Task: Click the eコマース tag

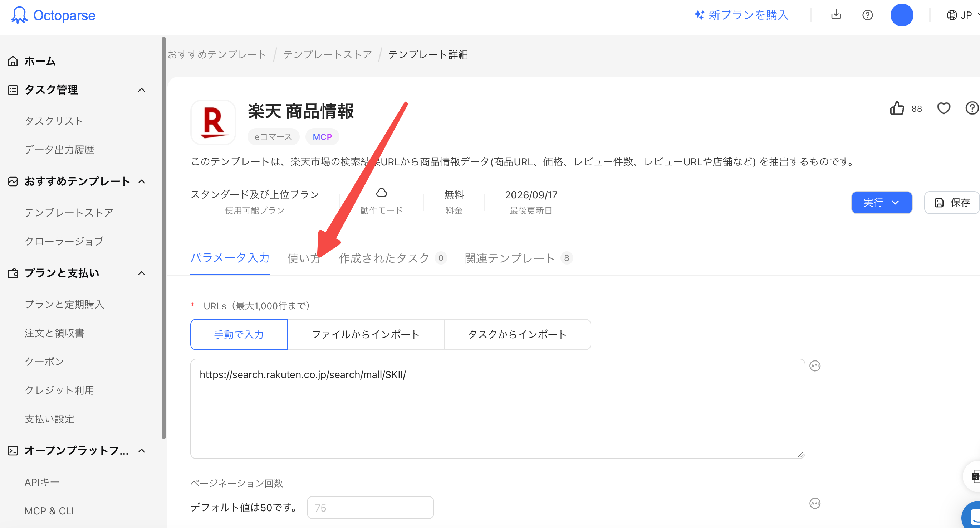Action: [x=273, y=137]
